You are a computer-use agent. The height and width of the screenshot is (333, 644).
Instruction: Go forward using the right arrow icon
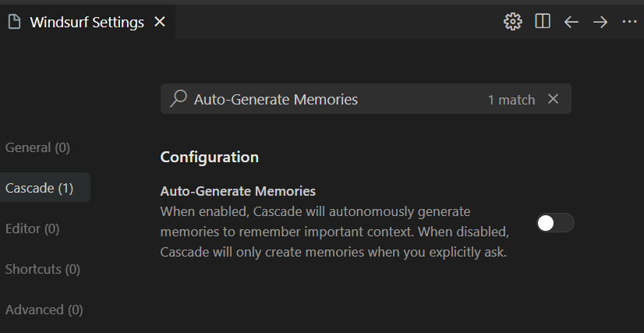click(600, 22)
